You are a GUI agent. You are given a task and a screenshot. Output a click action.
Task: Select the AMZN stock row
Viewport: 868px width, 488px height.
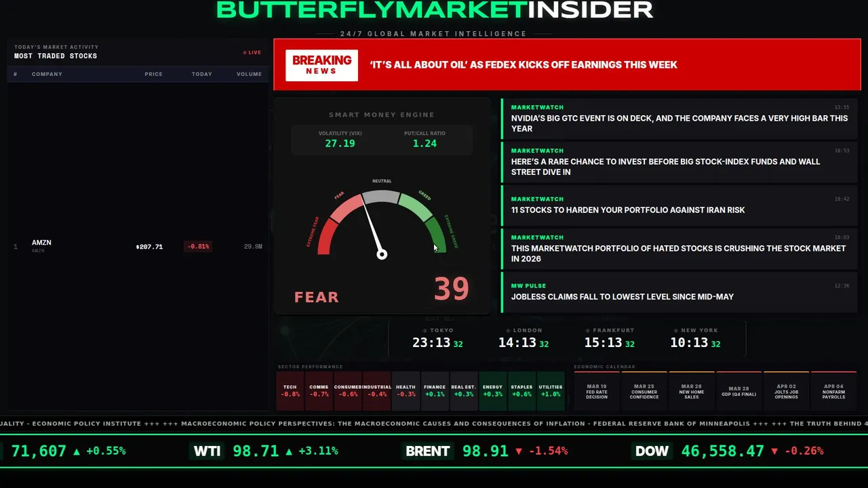point(138,247)
